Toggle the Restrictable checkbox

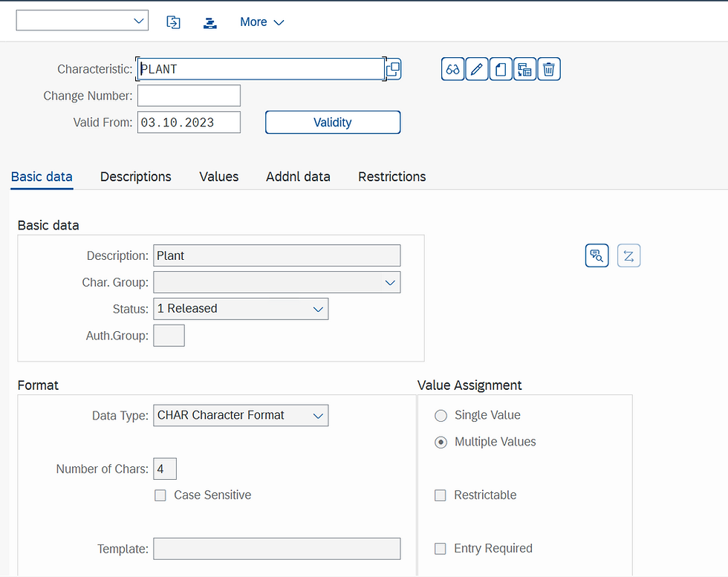click(440, 495)
